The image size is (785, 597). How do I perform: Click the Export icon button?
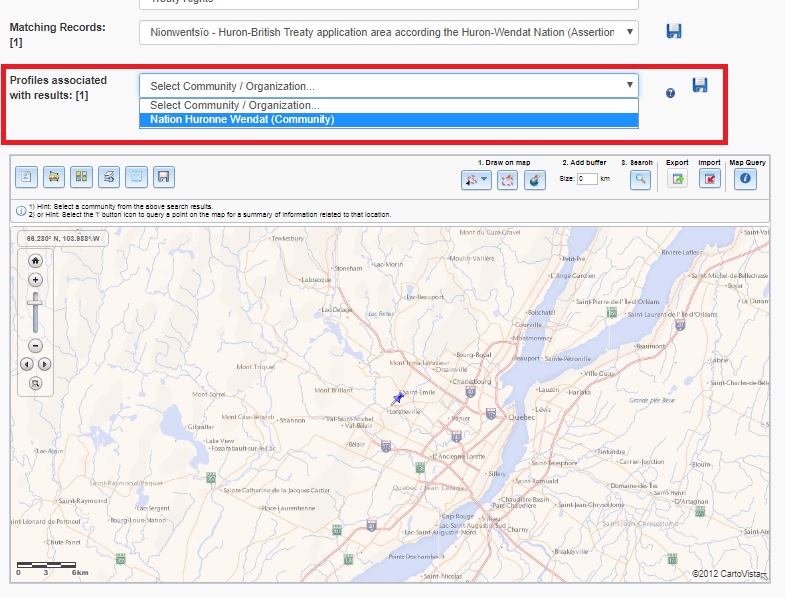(x=678, y=179)
